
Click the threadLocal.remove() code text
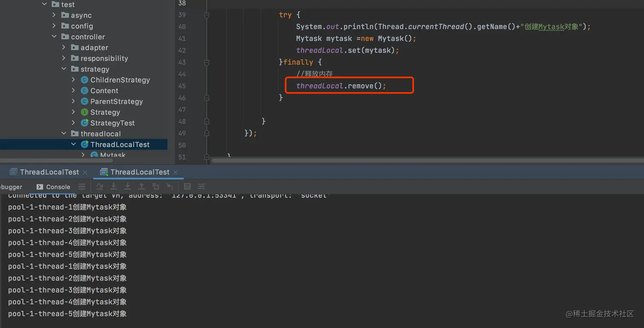click(x=341, y=86)
